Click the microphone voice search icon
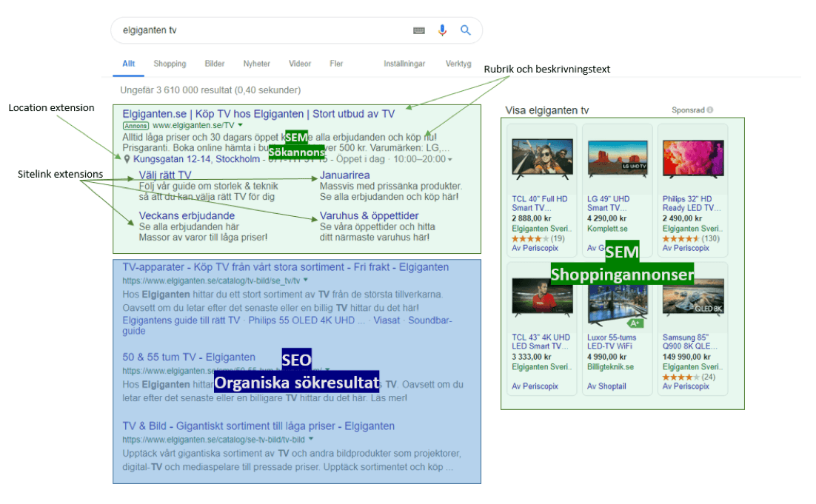 (x=442, y=30)
